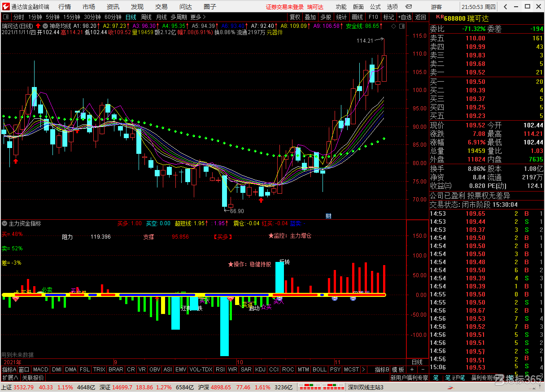Click the 通达信 app logo icon
Image resolution: width=545 pixels, height=392 pixels.
6,7
